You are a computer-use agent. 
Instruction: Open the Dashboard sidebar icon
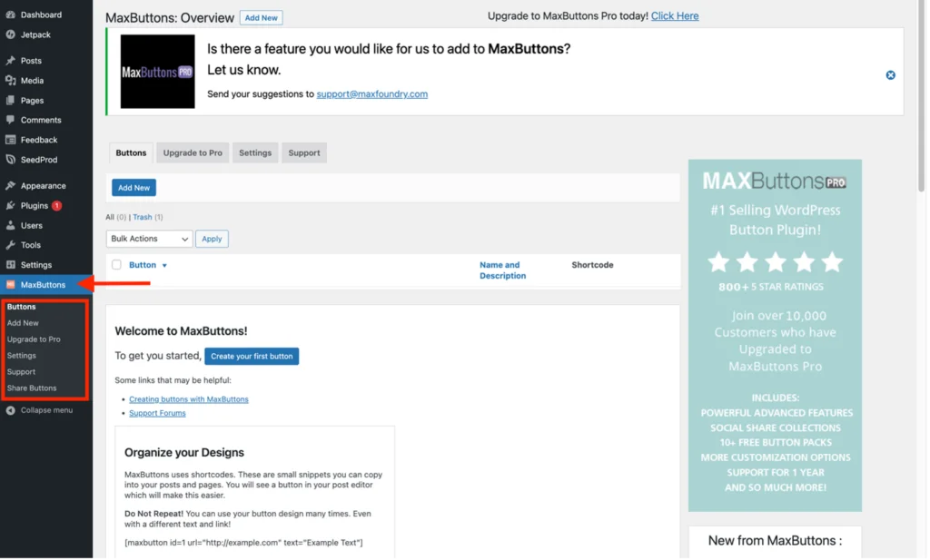coord(10,15)
